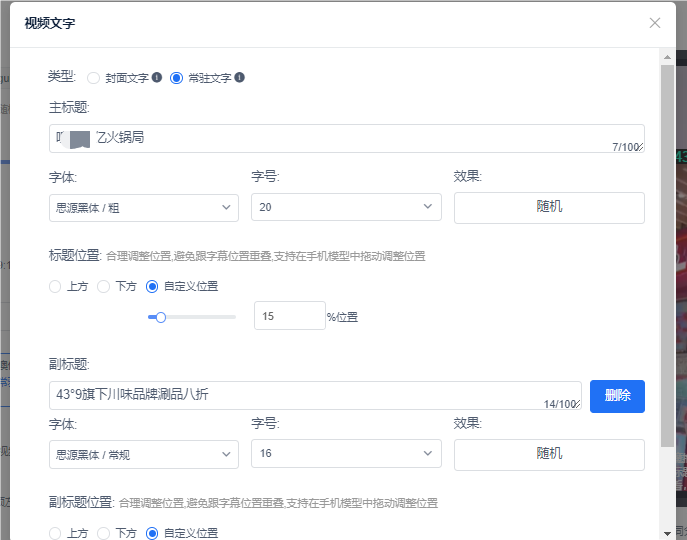Click info icon beside 封面文字

click(157, 78)
